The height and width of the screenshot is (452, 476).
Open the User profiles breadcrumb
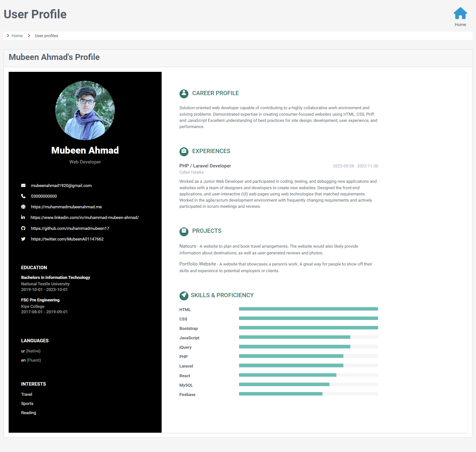coord(46,36)
